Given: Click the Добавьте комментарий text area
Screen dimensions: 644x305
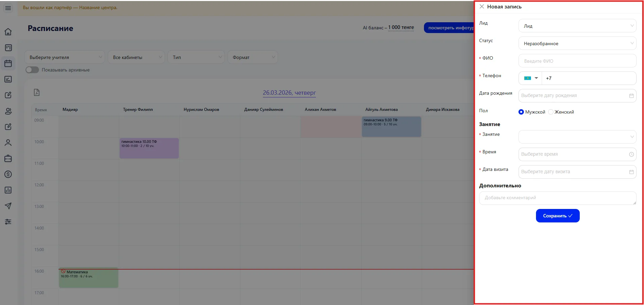Looking at the screenshot, I should (558, 198).
